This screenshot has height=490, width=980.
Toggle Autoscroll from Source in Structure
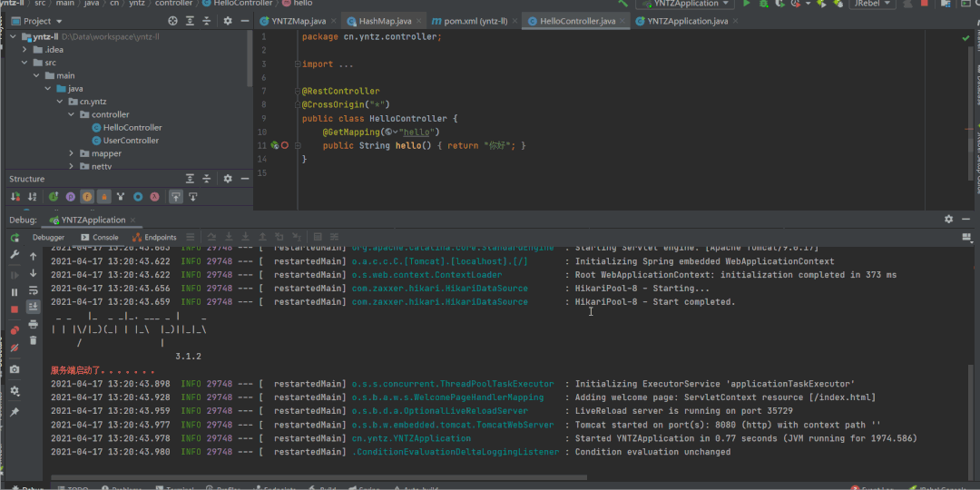(193, 197)
